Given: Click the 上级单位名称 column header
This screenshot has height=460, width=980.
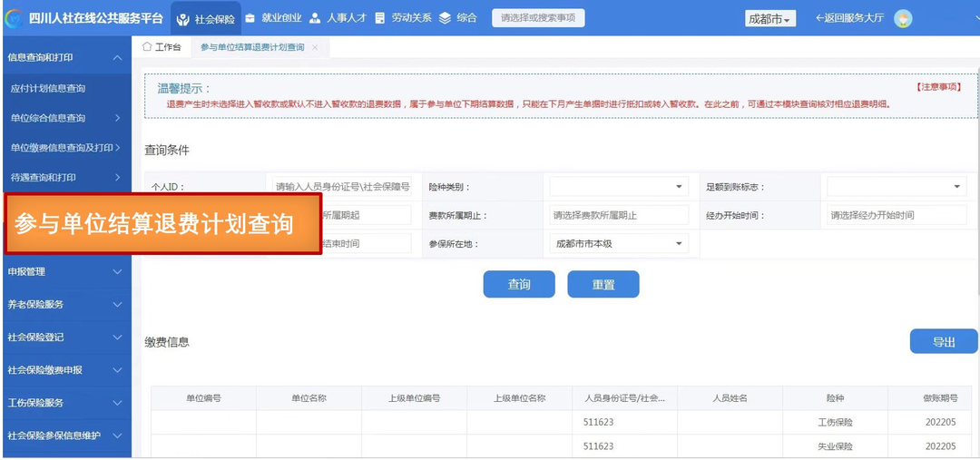Looking at the screenshot, I should pos(519,398).
